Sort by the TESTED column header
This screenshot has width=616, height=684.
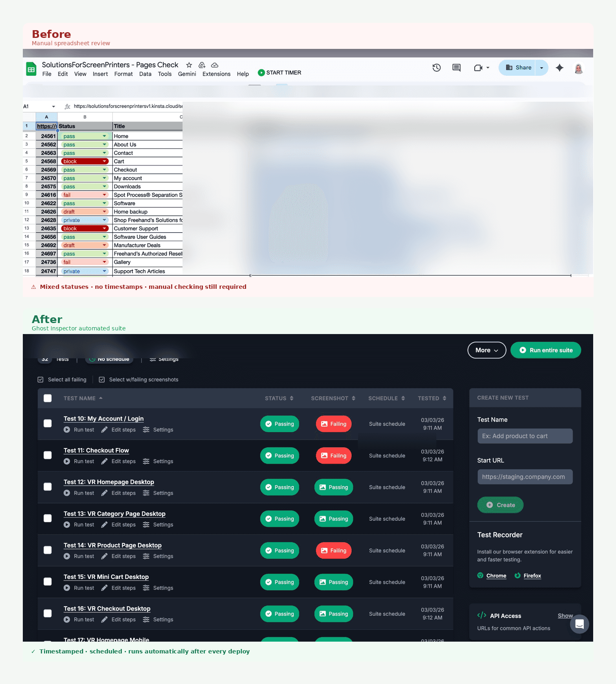pyautogui.click(x=432, y=398)
